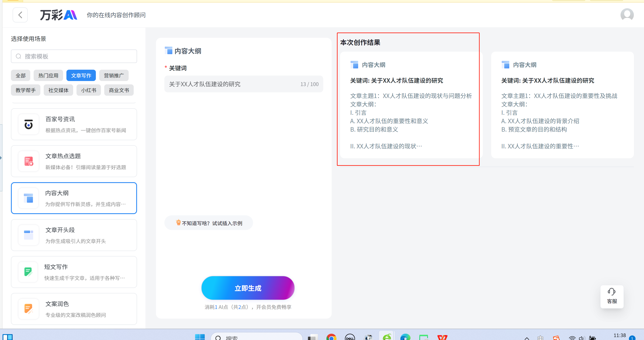644x340 pixels.
Task: Click 开会员免费畅享 text below generate
Action: click(x=274, y=307)
